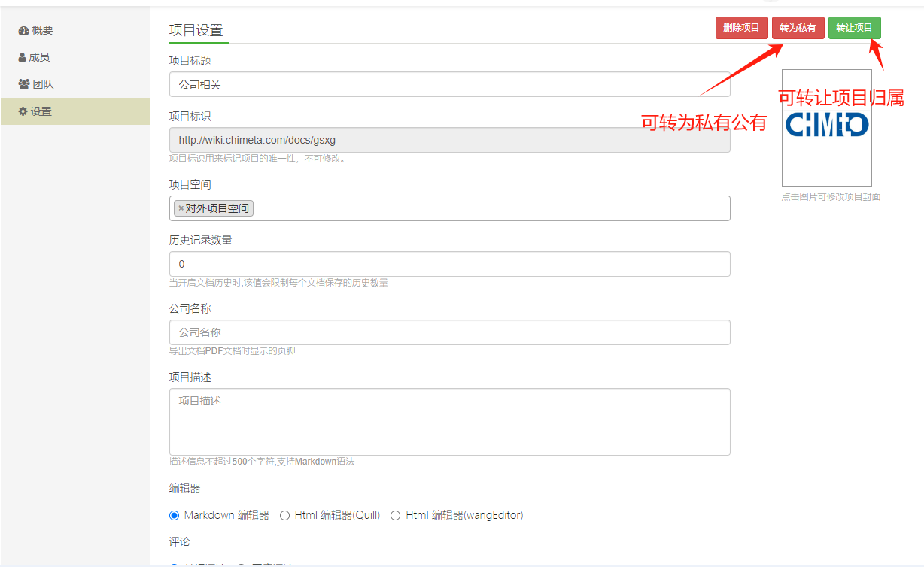Remove the 对外项目空间 tag with its ×

(x=181, y=208)
